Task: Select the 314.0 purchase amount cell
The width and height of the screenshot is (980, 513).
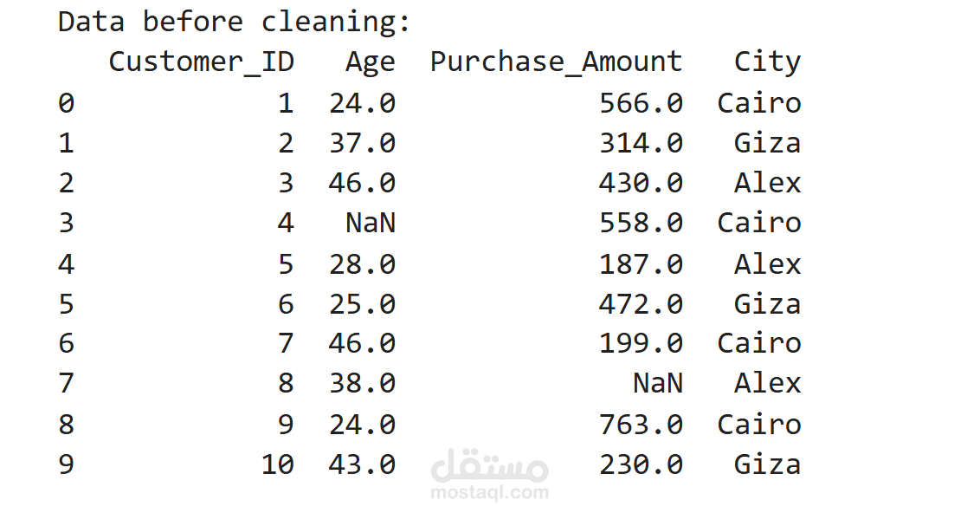Action: coord(641,143)
